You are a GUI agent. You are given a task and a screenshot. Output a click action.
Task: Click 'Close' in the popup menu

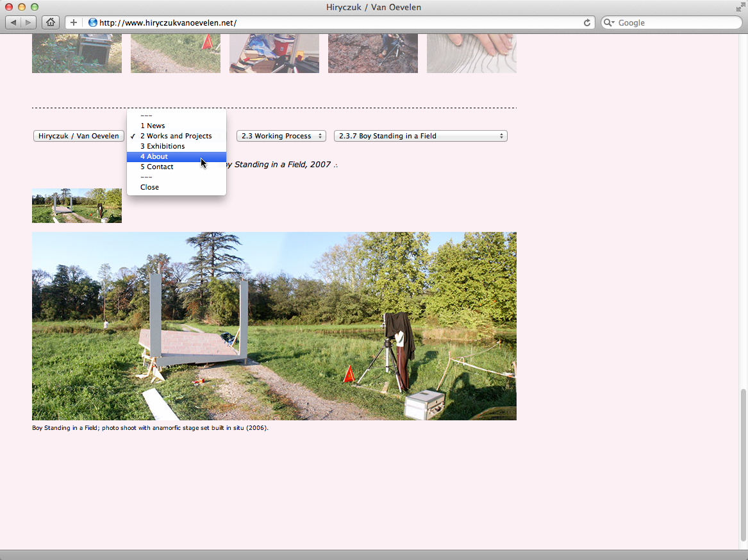tap(149, 187)
